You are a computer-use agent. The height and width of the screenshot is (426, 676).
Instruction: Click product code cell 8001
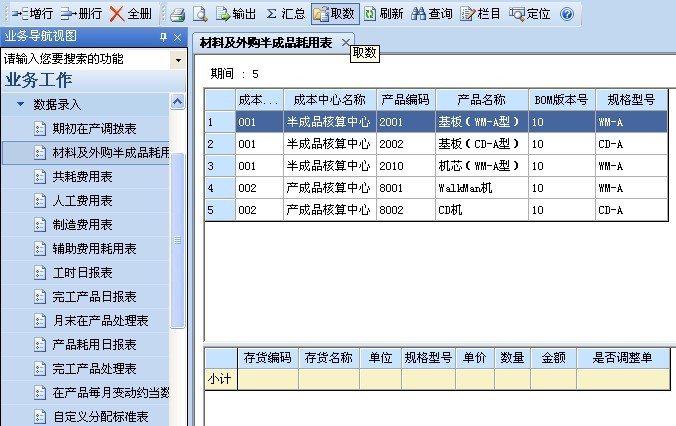[x=405, y=188]
